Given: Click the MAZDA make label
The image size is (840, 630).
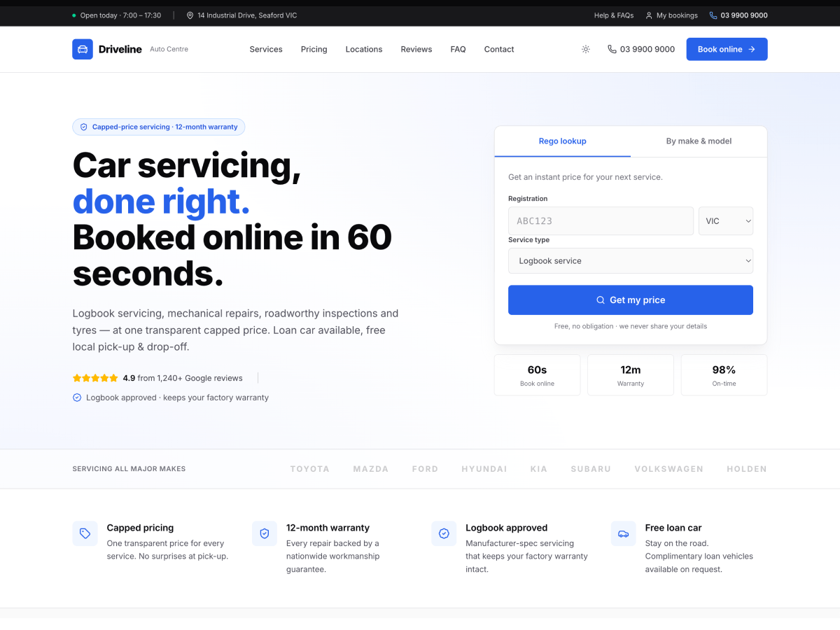Looking at the screenshot, I should tap(371, 469).
